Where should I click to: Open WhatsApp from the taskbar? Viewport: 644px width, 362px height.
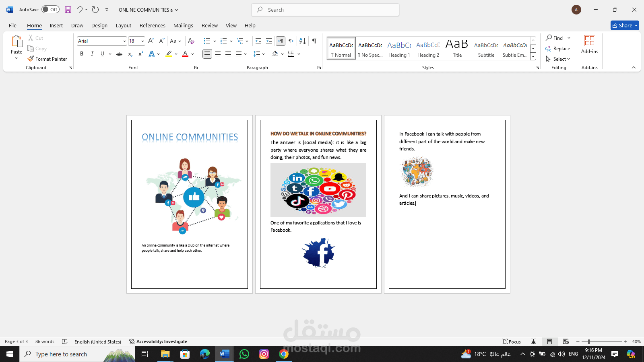tap(244, 354)
